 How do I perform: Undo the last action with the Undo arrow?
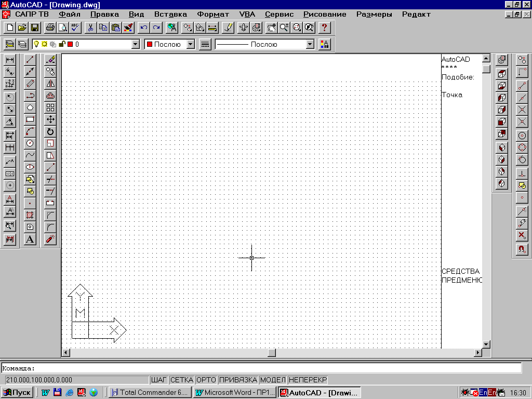point(144,28)
